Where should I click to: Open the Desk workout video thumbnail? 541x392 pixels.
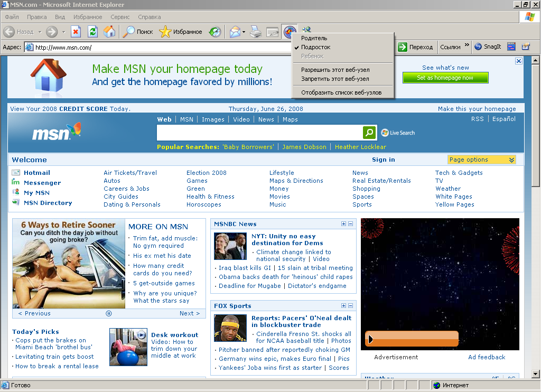(128, 347)
